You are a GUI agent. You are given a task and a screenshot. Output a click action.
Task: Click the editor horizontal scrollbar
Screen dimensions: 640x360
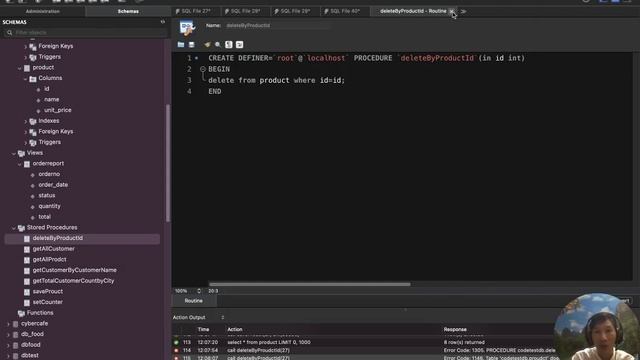point(309,284)
